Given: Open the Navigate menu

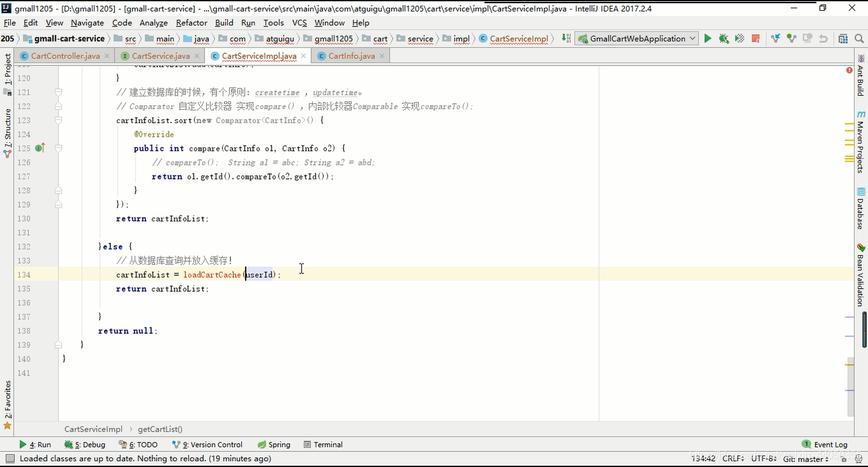Looking at the screenshot, I should (88, 23).
